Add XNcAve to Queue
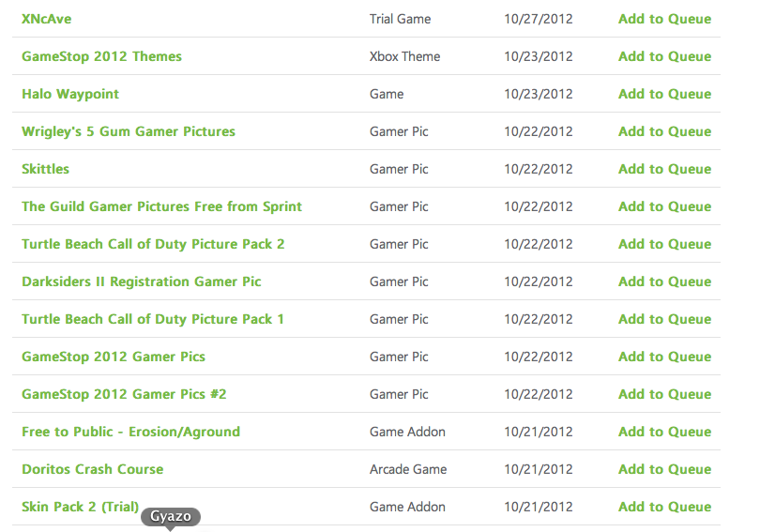The width and height of the screenshot is (760, 532). point(664,19)
